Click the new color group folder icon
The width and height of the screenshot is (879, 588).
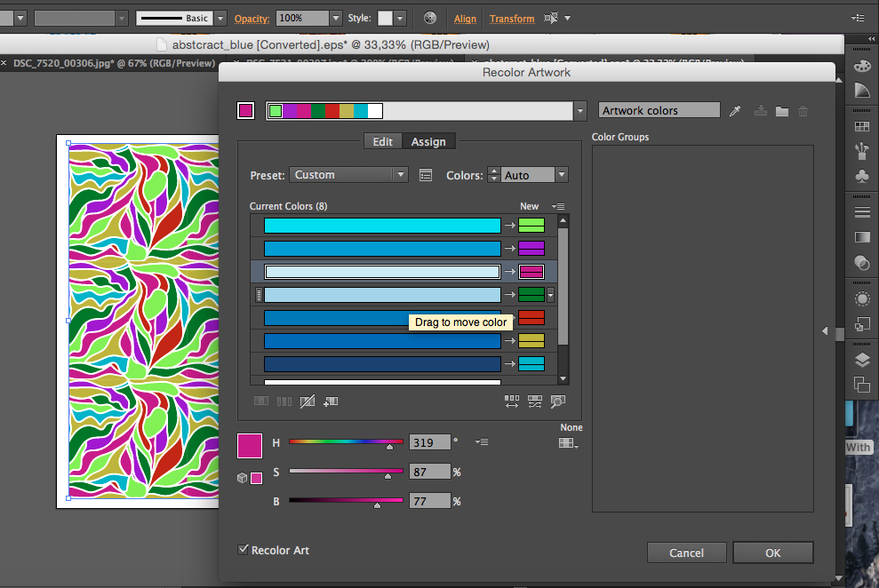pyautogui.click(x=782, y=111)
